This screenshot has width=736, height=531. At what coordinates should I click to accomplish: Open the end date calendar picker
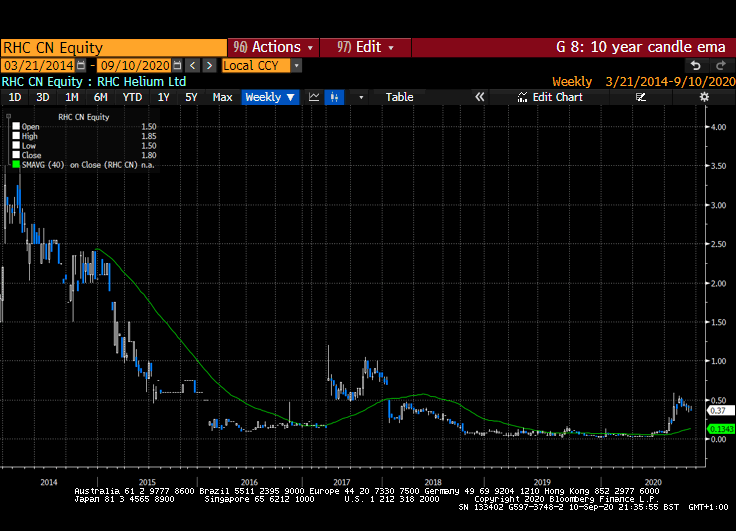click(x=177, y=65)
